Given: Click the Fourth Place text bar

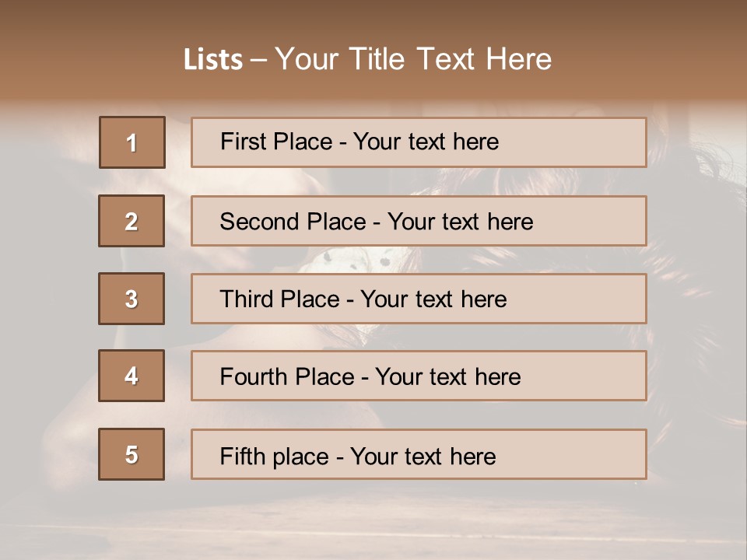Looking at the screenshot, I should click(x=419, y=376).
